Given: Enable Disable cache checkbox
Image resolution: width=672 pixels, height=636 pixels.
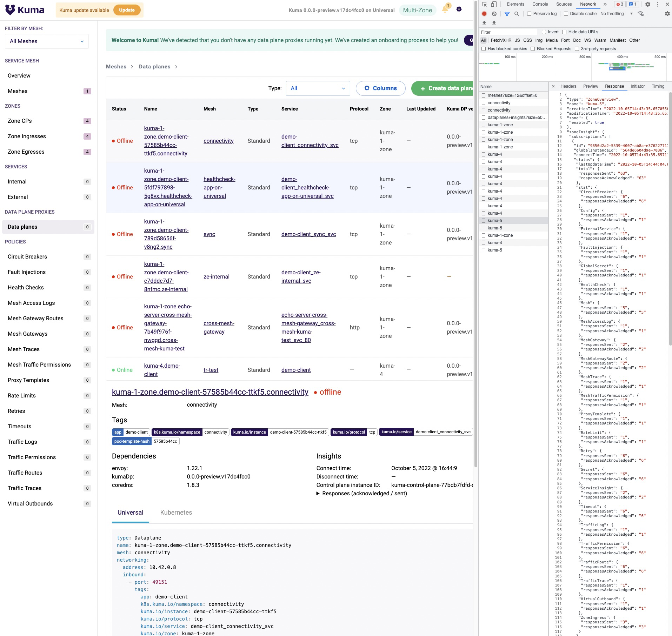Looking at the screenshot, I should tap(566, 14).
